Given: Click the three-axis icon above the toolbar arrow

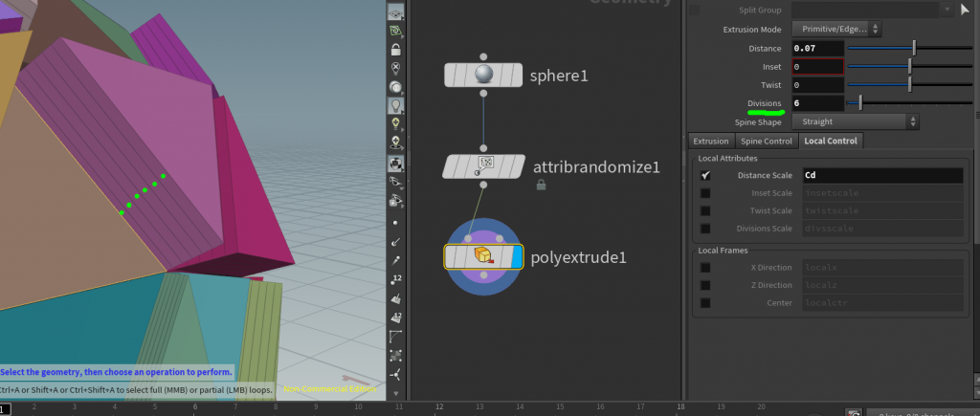Looking at the screenshot, I should click(395, 375).
